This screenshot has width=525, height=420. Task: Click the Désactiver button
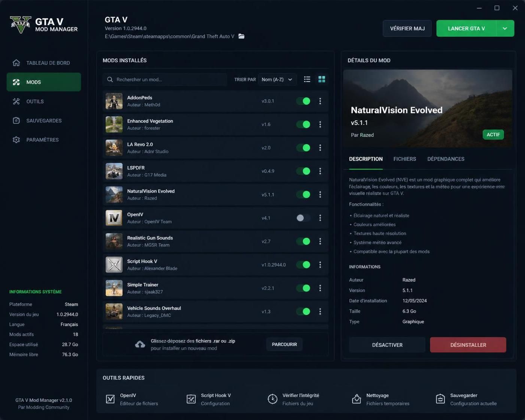pyautogui.click(x=387, y=345)
